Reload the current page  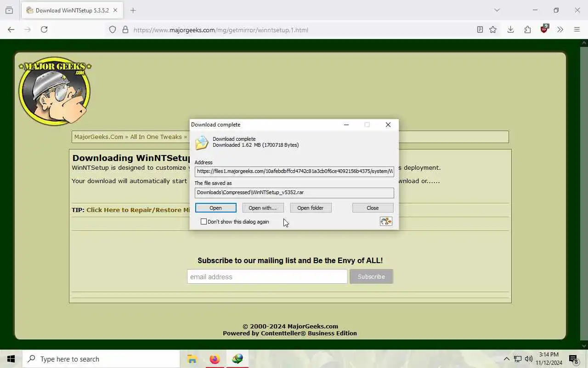pyautogui.click(x=44, y=29)
